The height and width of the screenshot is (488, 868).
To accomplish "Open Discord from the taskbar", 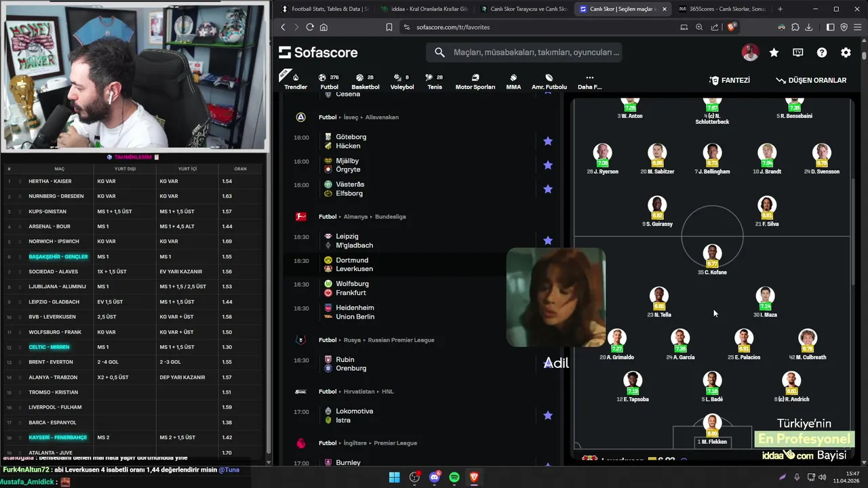I will 435,477.
